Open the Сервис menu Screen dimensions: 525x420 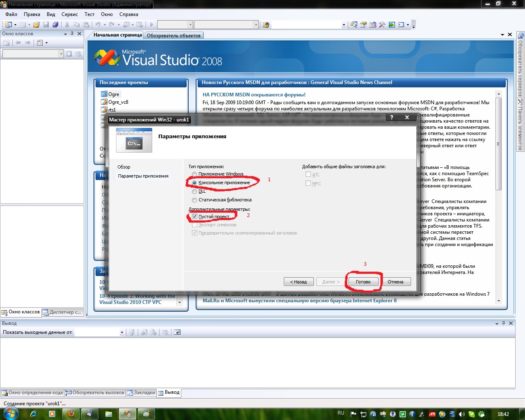point(70,14)
